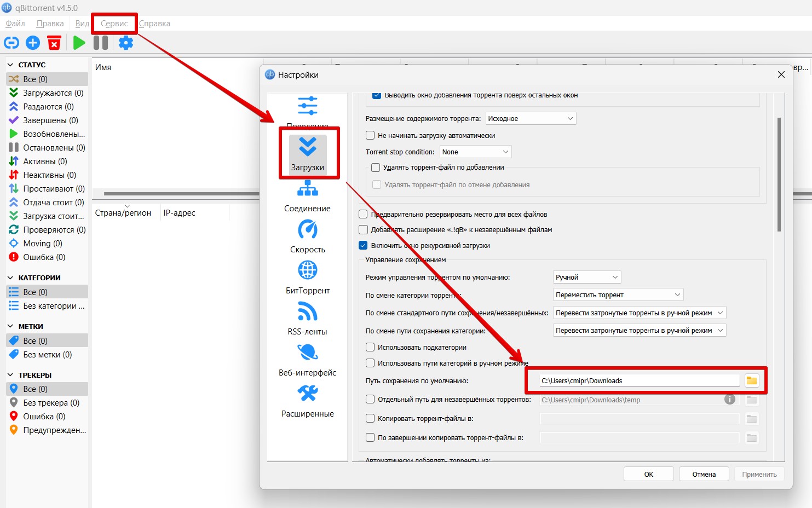Enable Удалять торрент-файл по добавлении checkbox

376,168
